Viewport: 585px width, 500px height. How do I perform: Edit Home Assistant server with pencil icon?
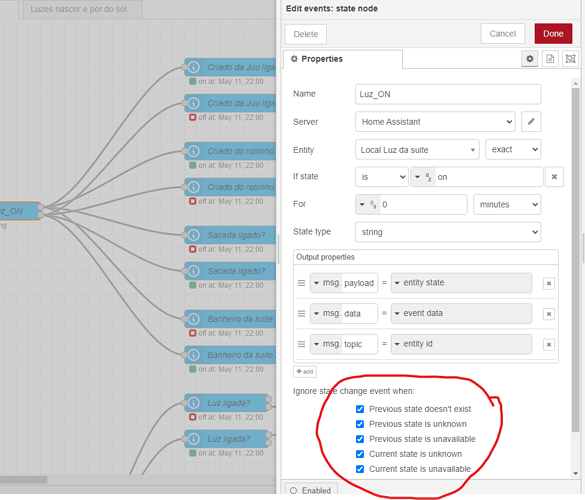[531, 122]
